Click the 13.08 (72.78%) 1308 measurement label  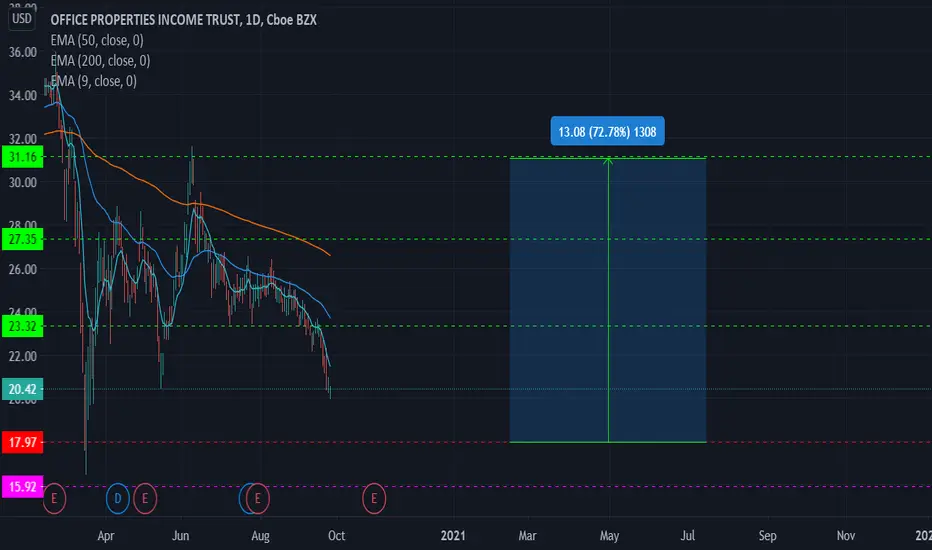(607, 131)
